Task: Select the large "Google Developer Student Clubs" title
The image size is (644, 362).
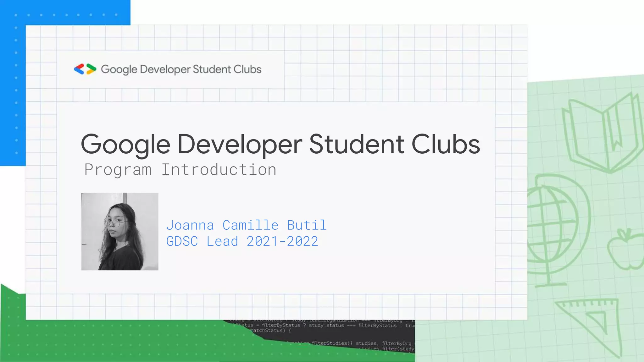Action: (x=280, y=145)
